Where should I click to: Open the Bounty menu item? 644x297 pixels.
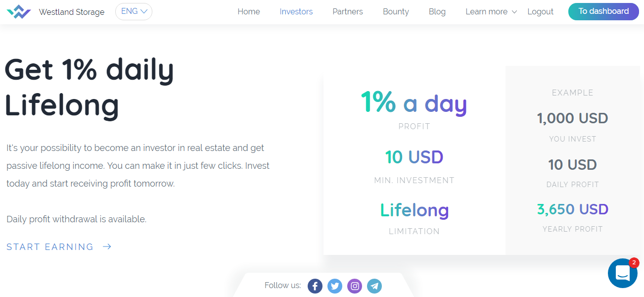point(396,11)
